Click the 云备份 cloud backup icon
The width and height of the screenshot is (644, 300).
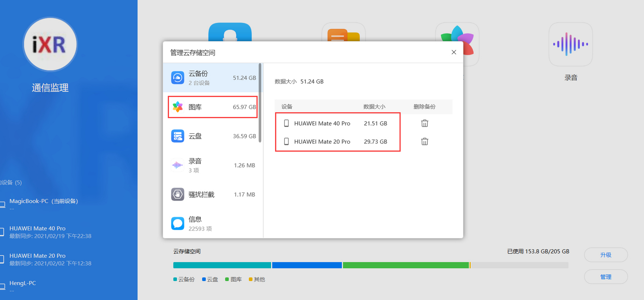click(178, 78)
